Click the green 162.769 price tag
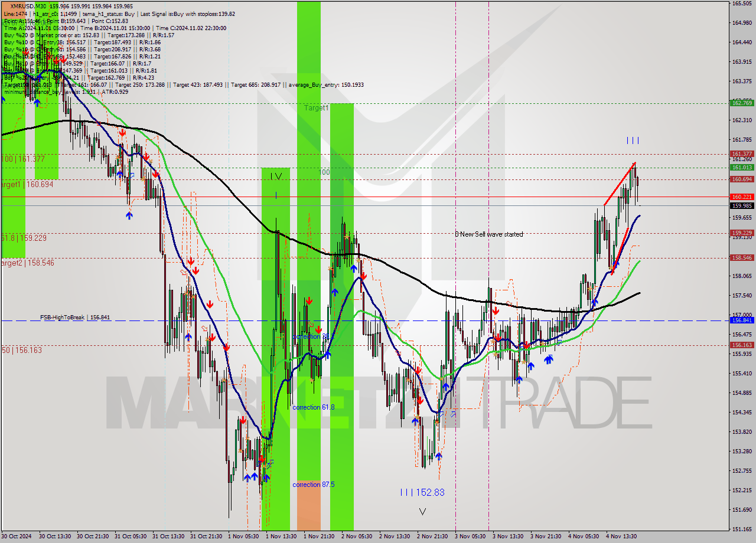 pyautogui.click(x=742, y=103)
